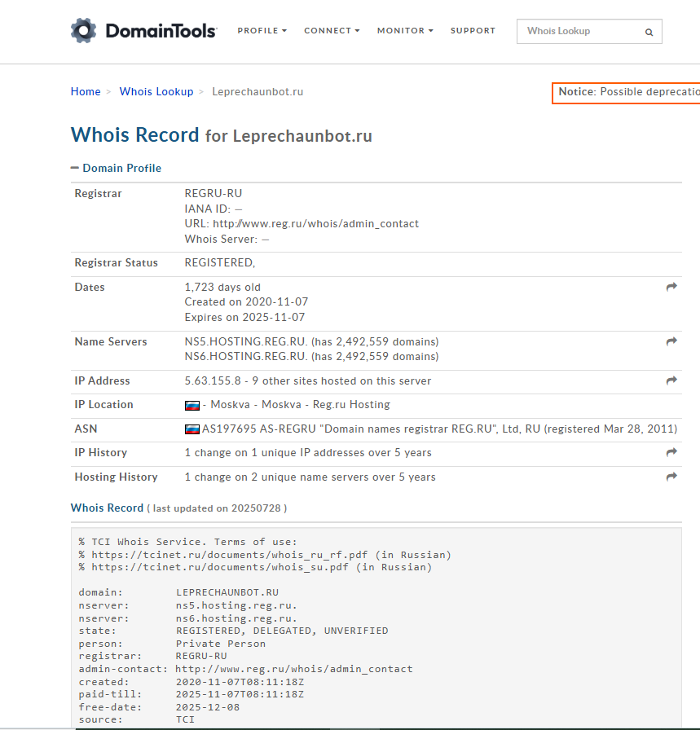Open Whois Lookup breadcrumb link
The image size is (700, 730).
[156, 92]
